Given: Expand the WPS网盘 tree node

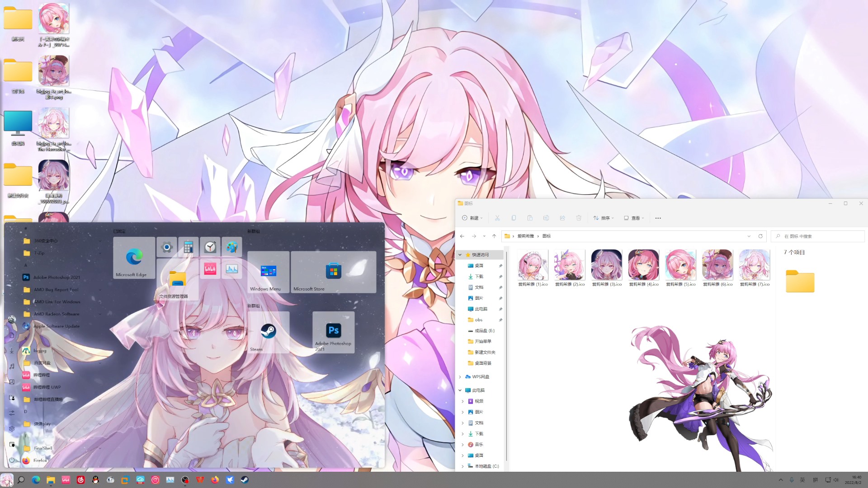Looking at the screenshot, I should coord(460,377).
